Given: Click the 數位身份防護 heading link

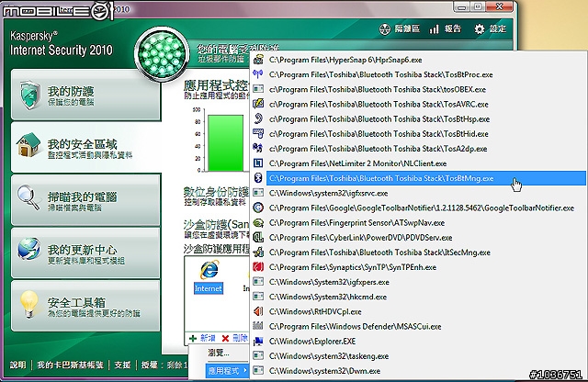Looking at the screenshot, I should [216, 192].
